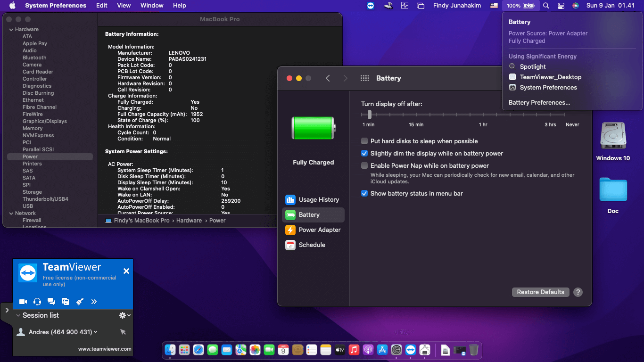Click the TeamViewer menu bar icon
The height and width of the screenshot is (362, 644).
coord(371,6)
